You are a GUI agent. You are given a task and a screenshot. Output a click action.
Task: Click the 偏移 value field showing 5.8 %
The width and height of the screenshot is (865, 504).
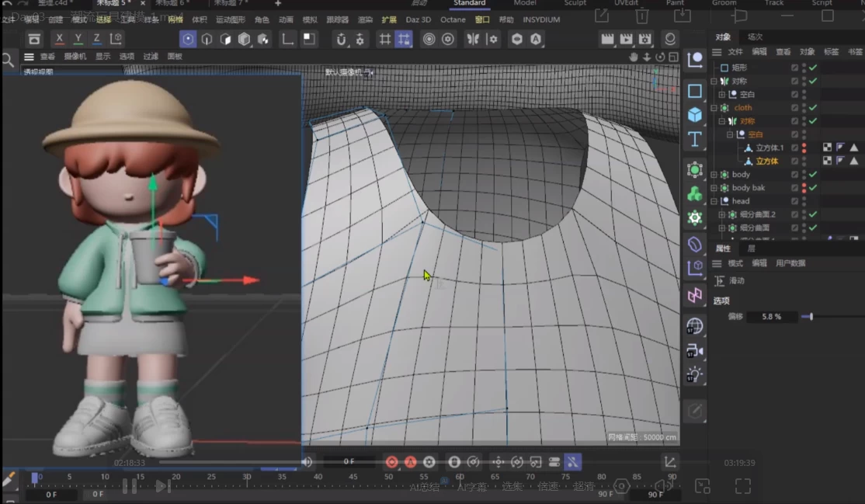(771, 317)
